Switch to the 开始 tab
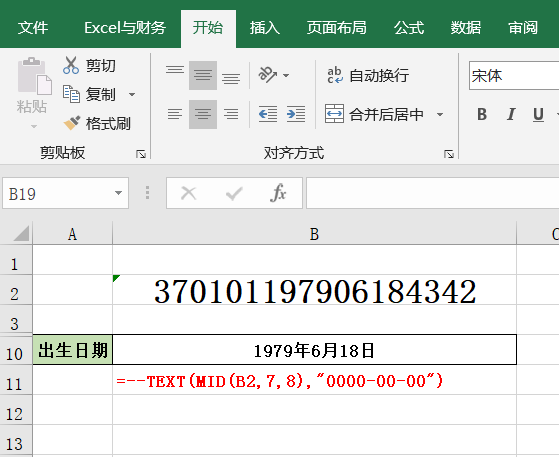The image size is (559, 457). coord(208,28)
